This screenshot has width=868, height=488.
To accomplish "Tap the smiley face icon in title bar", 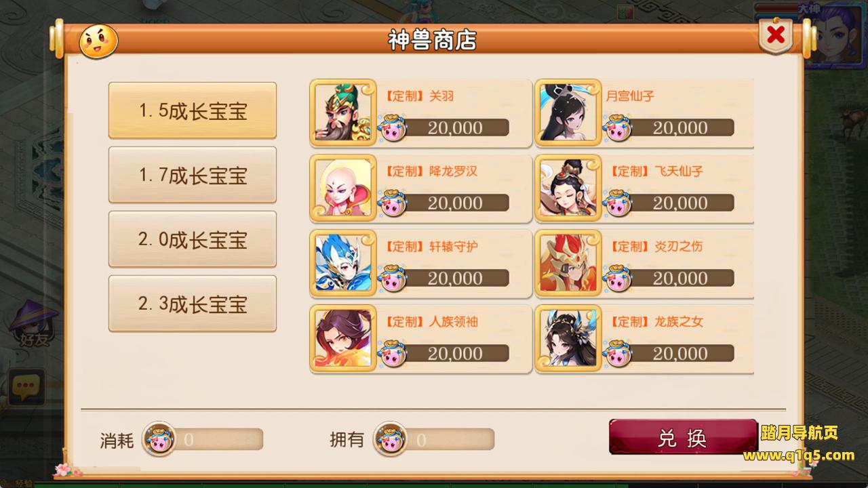I will pyautogui.click(x=99, y=41).
